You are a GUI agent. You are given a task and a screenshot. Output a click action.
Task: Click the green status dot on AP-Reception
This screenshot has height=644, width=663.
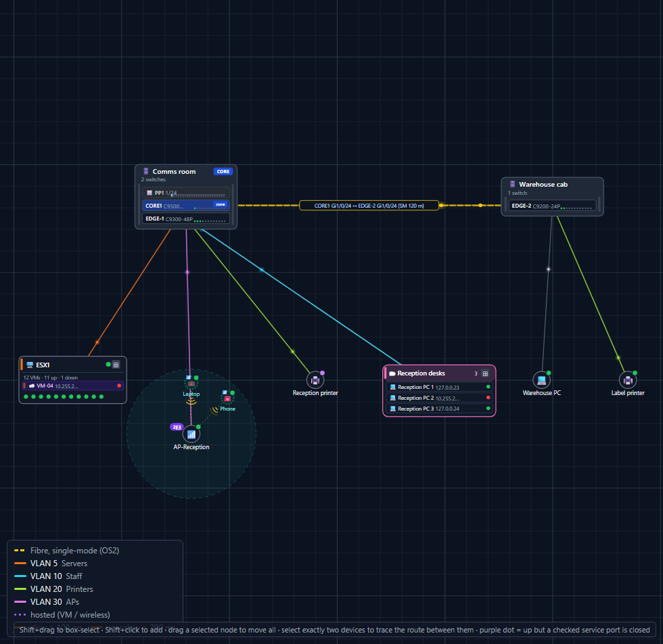point(198,427)
